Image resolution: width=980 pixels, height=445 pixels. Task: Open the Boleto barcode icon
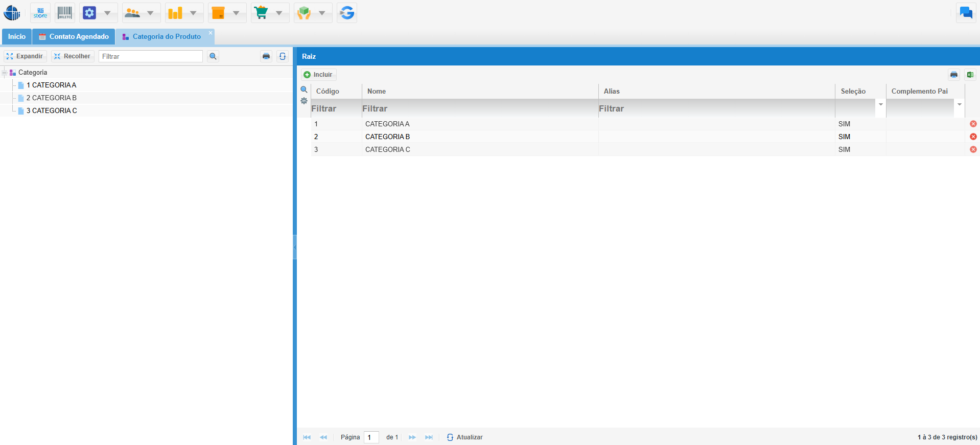coord(65,13)
